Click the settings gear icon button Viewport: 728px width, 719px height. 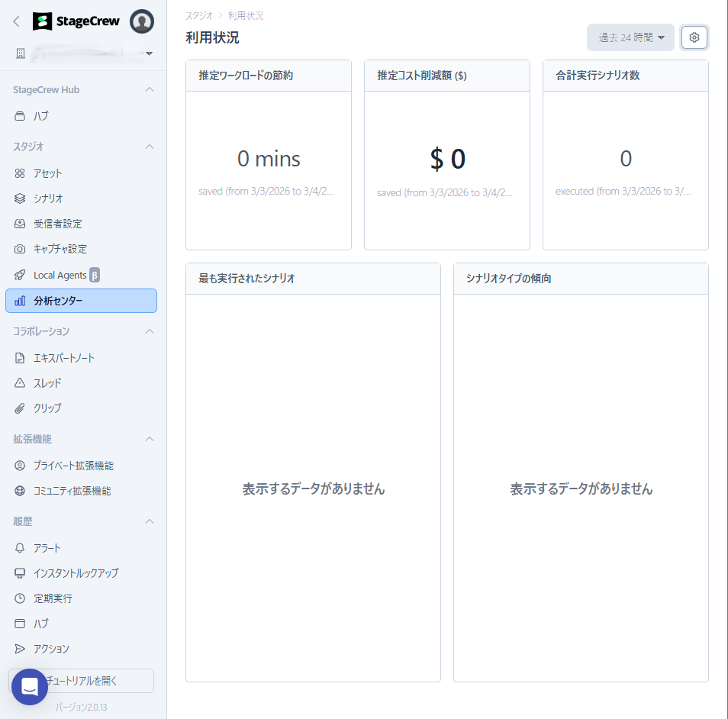pos(694,37)
